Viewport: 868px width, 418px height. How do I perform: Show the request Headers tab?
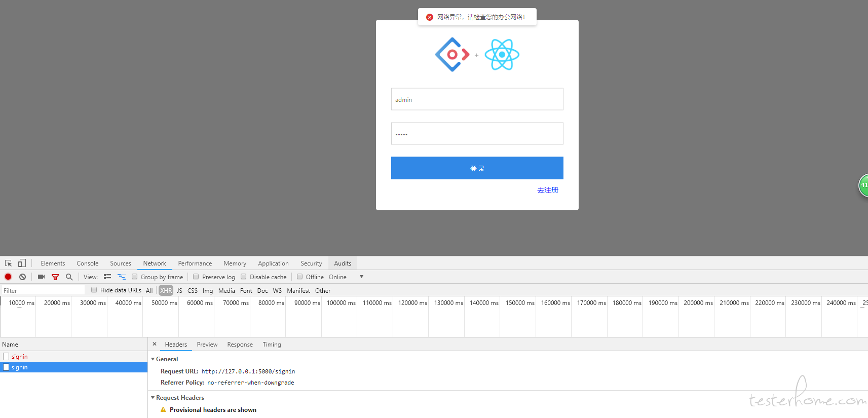pyautogui.click(x=176, y=345)
